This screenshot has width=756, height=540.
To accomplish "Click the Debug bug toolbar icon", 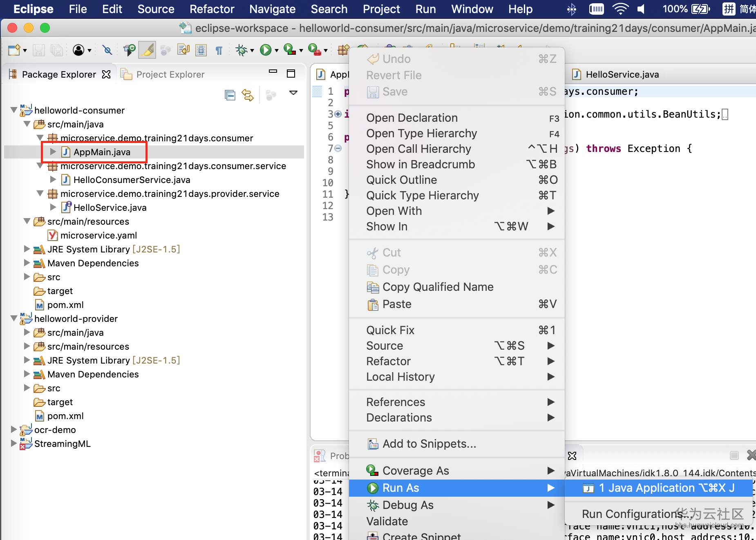I will 242,50.
